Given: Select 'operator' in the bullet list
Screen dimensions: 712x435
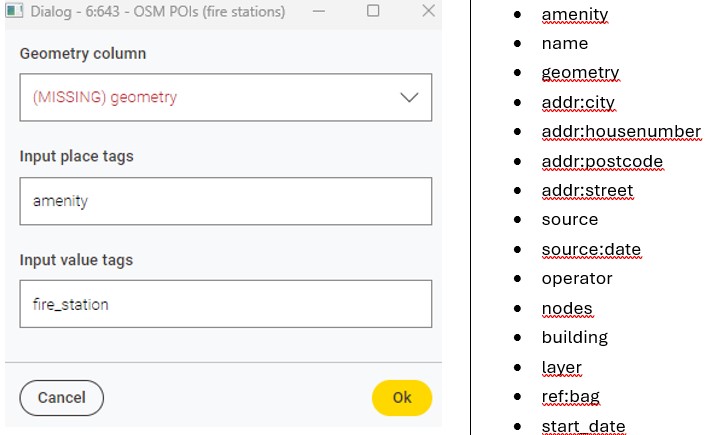Looking at the screenshot, I should [576, 278].
